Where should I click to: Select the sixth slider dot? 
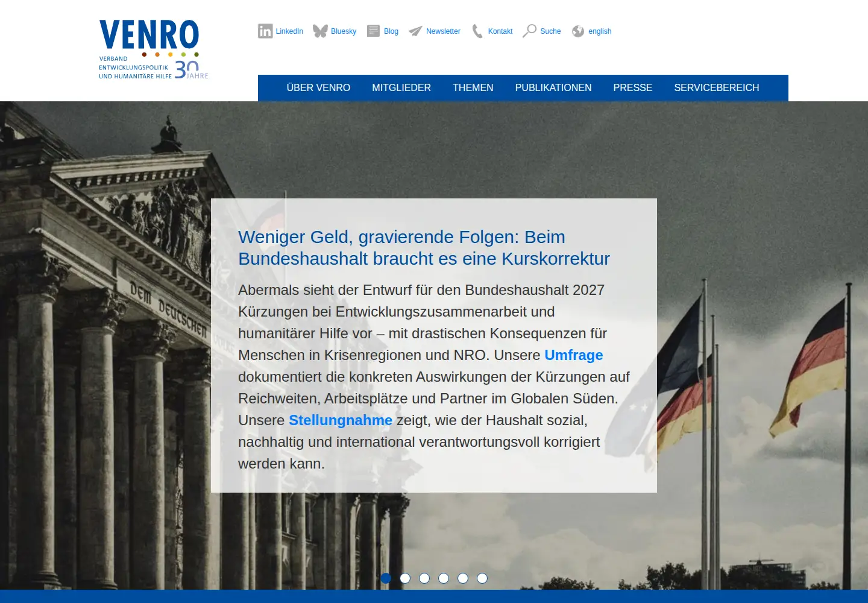[x=482, y=578]
